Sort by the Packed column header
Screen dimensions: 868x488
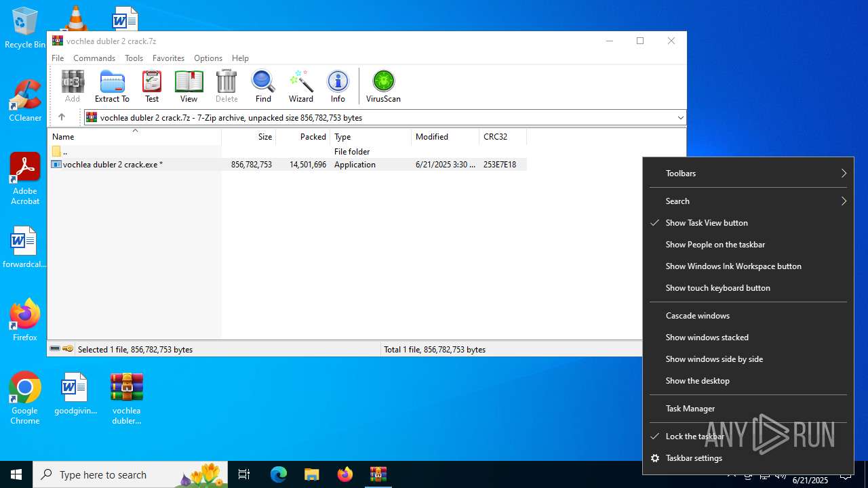(x=303, y=136)
